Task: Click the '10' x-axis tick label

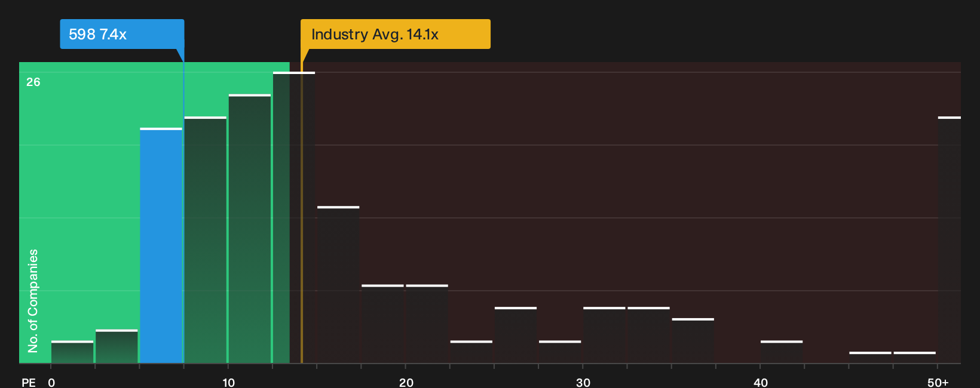Action: (229, 382)
